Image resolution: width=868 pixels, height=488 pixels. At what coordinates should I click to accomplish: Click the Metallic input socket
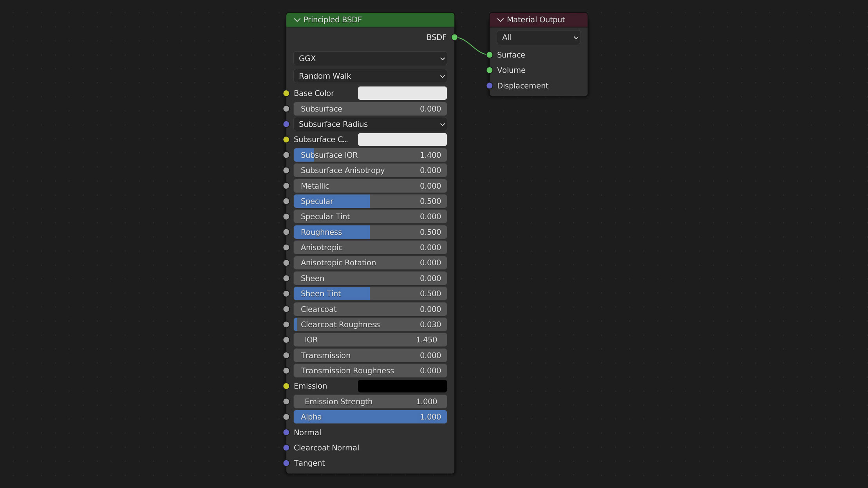[286, 186]
